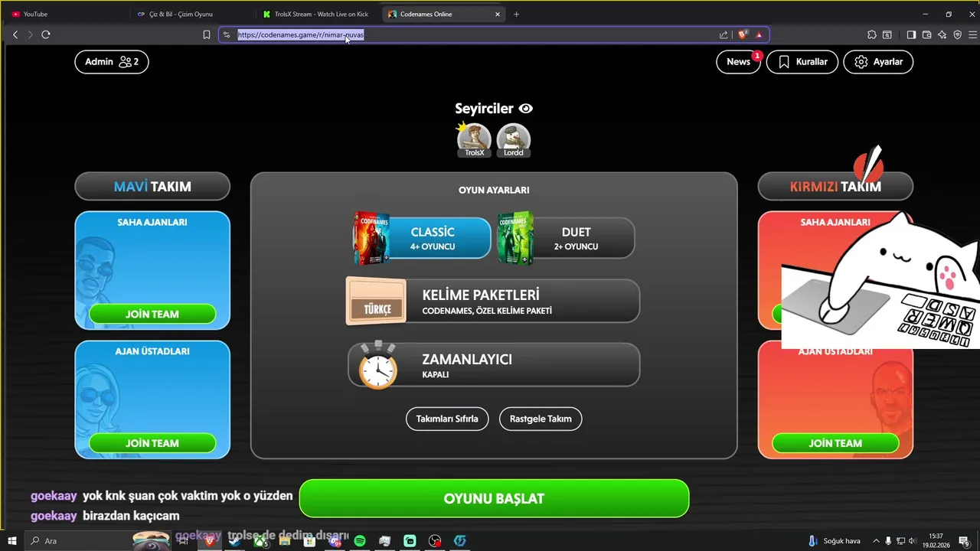The width and height of the screenshot is (980, 551).
Task: Open Brave VPN shield icon
Action: click(957, 34)
